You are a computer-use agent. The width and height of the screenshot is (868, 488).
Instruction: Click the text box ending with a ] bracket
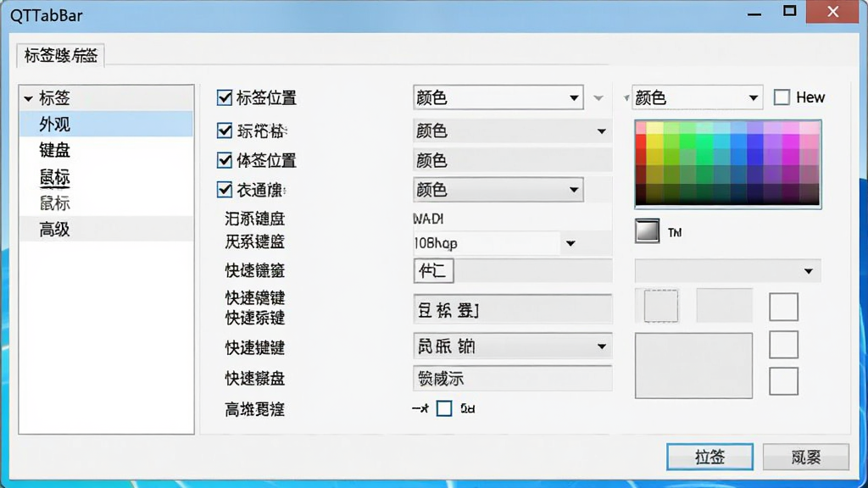tap(513, 308)
